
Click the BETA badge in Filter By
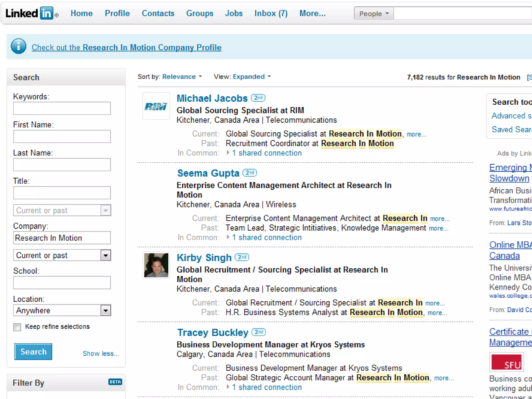[x=115, y=382]
